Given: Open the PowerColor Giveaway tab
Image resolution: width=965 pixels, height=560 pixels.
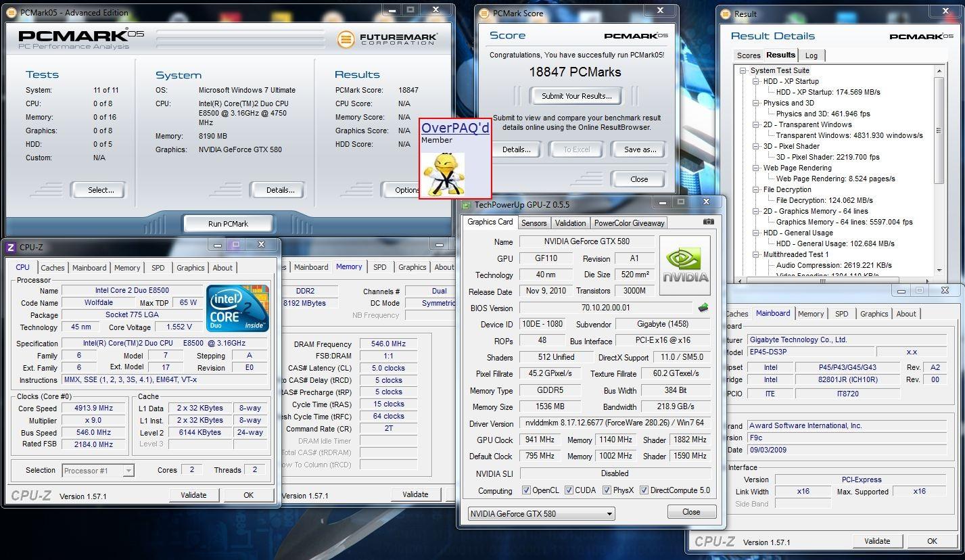Looking at the screenshot, I should point(630,223).
